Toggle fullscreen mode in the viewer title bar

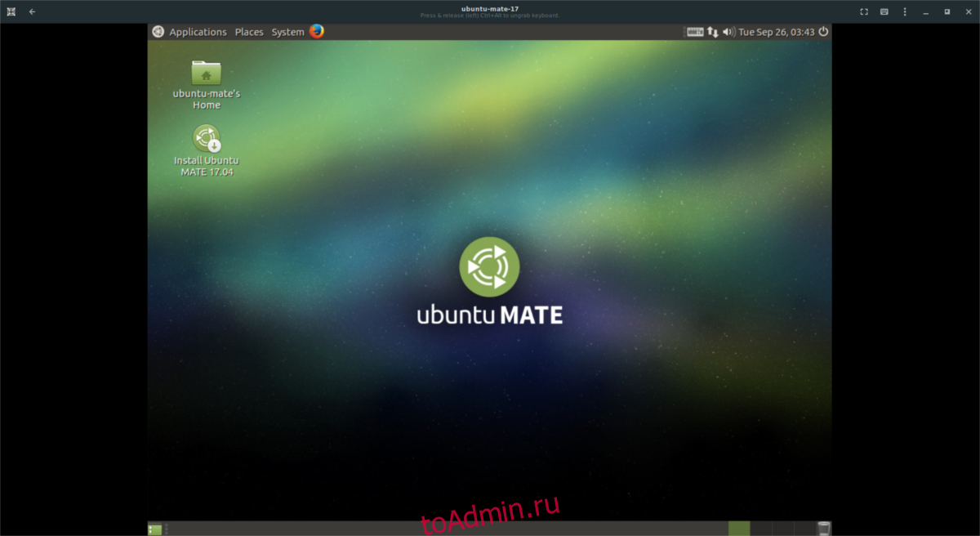coord(864,11)
